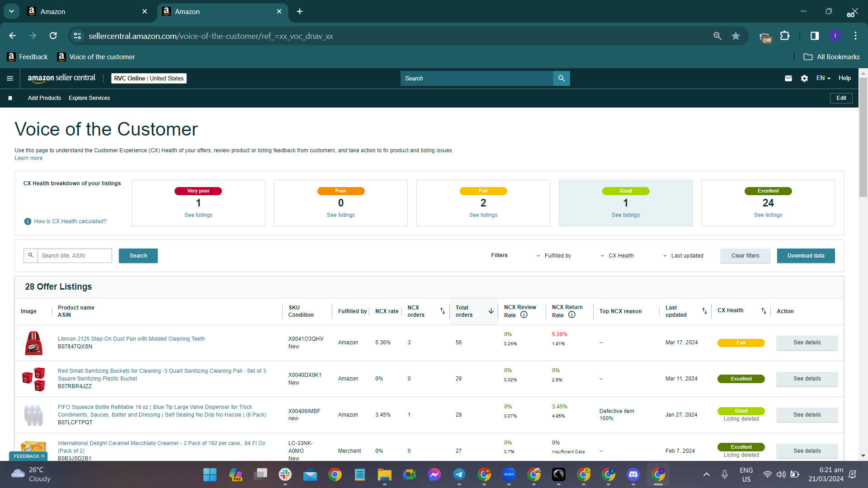This screenshot has height=488, width=868.
Task: Open the Chrome profile avatar
Action: coord(835,36)
